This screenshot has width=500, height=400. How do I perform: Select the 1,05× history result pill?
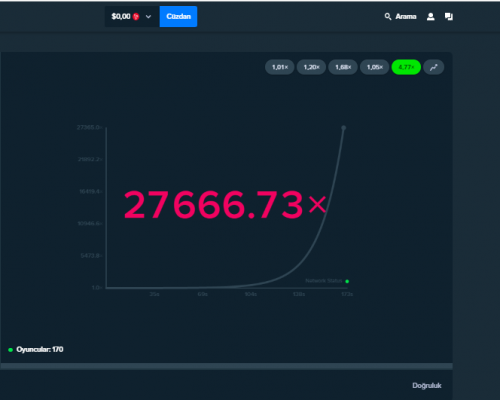click(x=375, y=67)
